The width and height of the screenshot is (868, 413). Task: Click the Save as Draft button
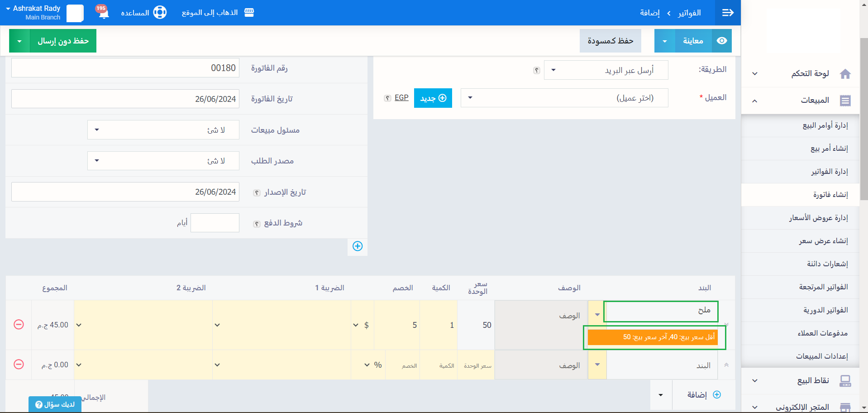tap(610, 41)
